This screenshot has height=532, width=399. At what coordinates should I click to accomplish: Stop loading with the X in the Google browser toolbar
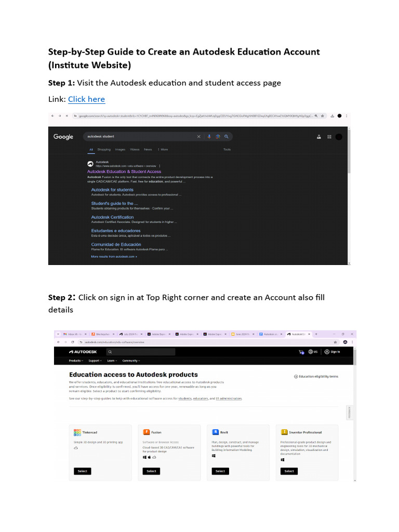pyautogui.click(x=67, y=116)
